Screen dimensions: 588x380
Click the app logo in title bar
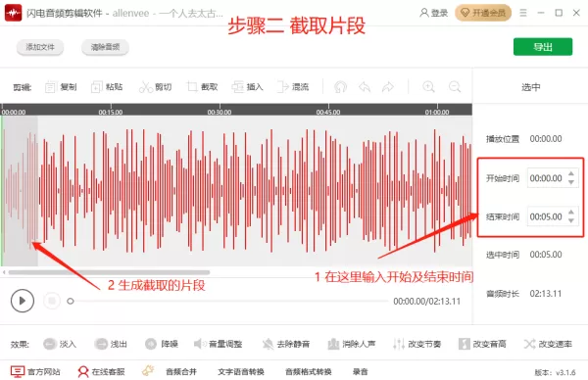(13, 13)
